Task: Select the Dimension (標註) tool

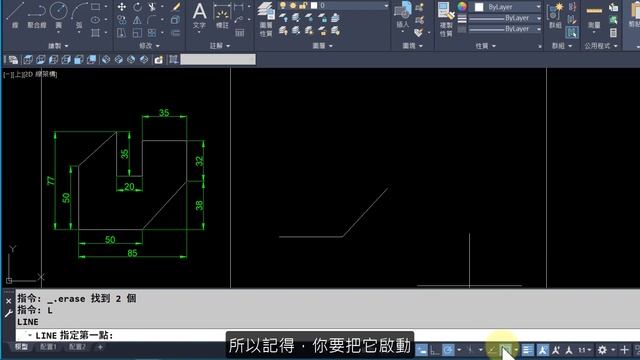Action: (x=222, y=15)
